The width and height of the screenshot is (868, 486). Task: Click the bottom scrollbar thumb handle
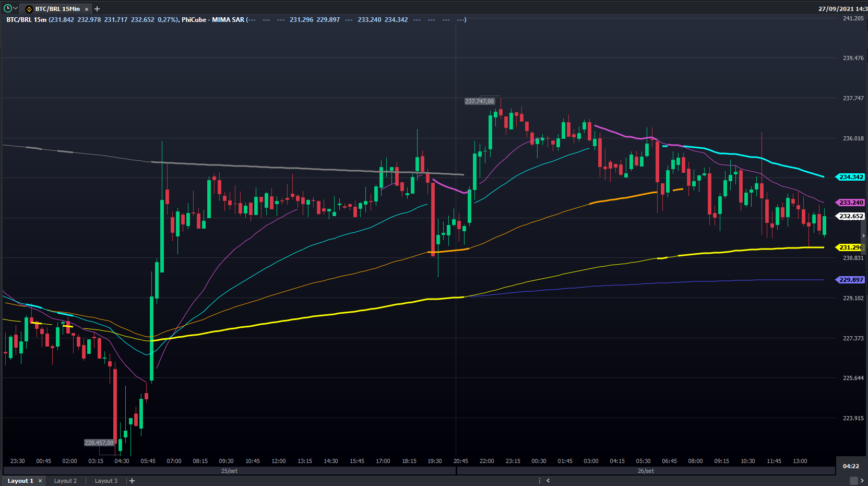[854, 481]
